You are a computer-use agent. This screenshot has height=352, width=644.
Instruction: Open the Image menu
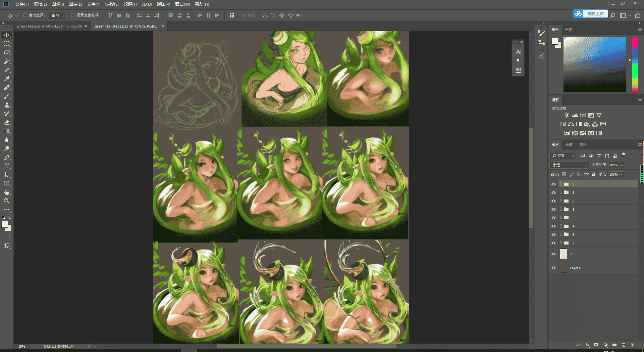pos(58,4)
